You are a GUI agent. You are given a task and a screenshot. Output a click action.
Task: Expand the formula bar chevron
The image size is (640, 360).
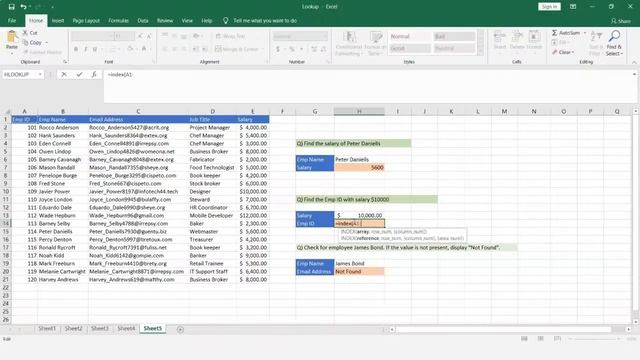tap(634, 74)
